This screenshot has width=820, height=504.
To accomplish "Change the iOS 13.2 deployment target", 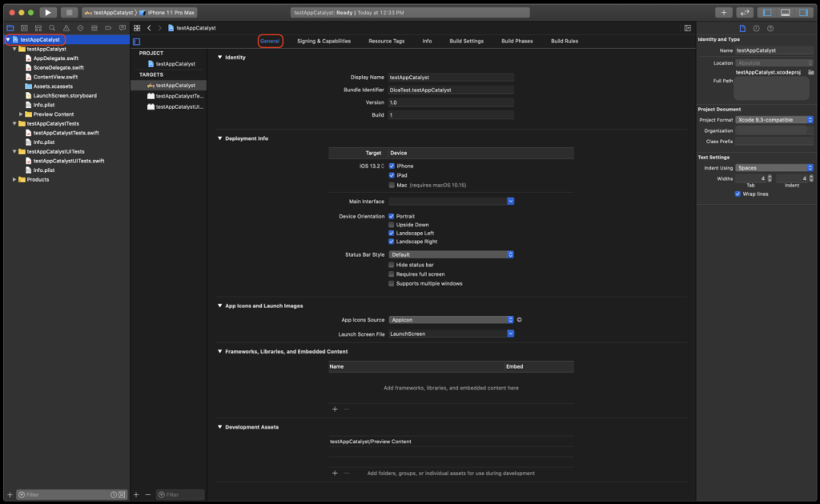I will point(372,166).
